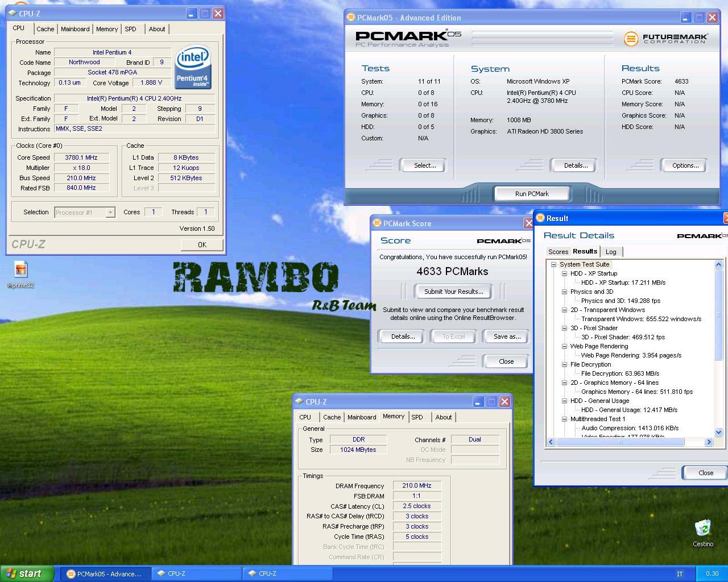Click scroll-right arrow of Result tree
Image resolution: width=728 pixels, height=582 pixels.
pos(709,442)
